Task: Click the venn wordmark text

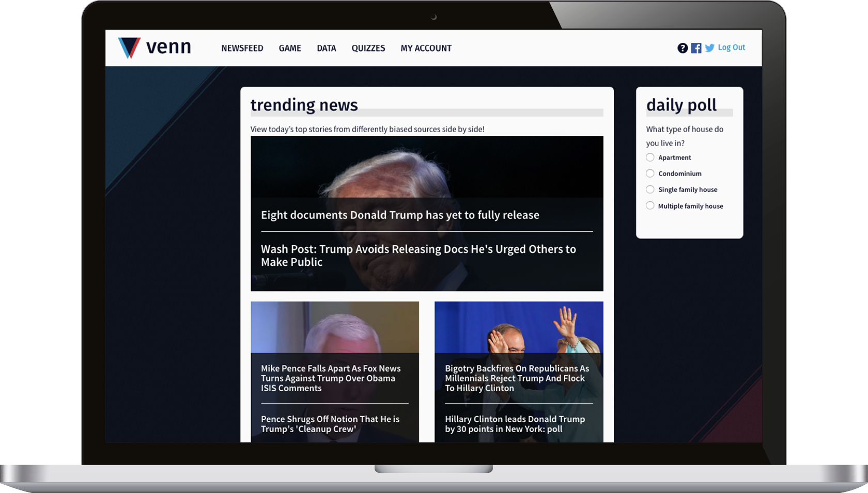Action: pos(168,47)
